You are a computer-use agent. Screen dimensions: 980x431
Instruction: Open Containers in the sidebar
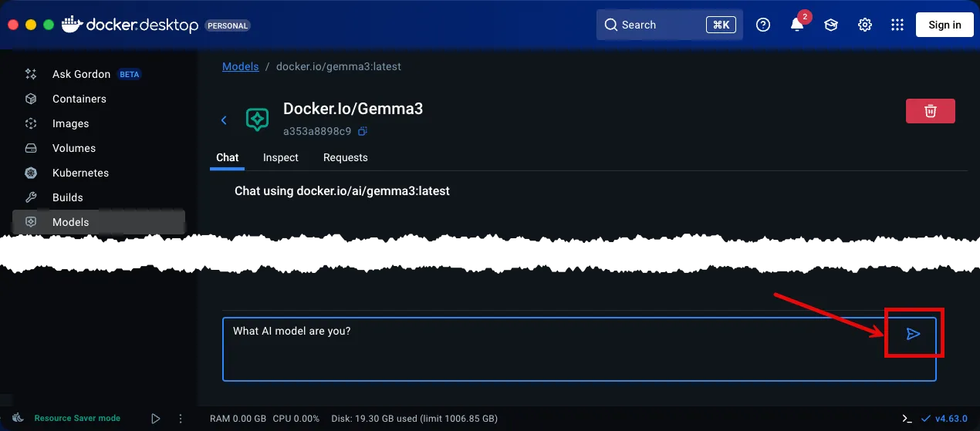pyautogui.click(x=99, y=99)
